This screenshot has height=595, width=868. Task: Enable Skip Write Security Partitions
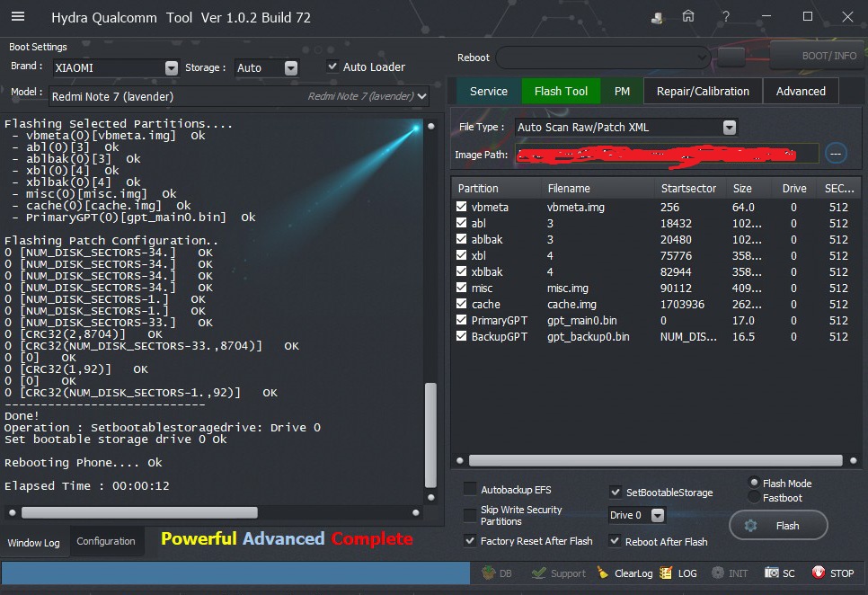click(470, 515)
